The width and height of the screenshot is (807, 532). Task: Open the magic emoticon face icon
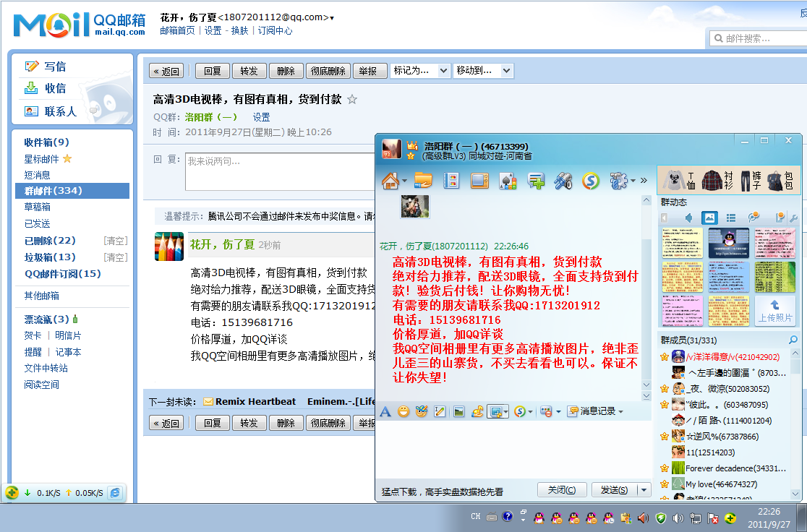pyautogui.click(x=422, y=411)
